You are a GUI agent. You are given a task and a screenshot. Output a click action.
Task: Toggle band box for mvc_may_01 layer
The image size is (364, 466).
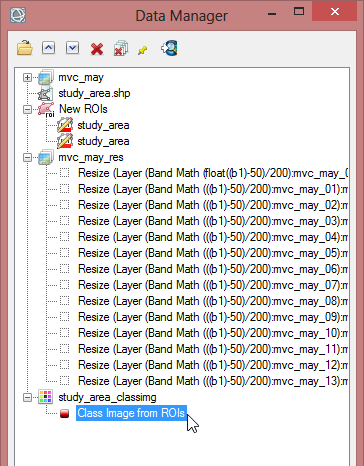(x=65, y=189)
